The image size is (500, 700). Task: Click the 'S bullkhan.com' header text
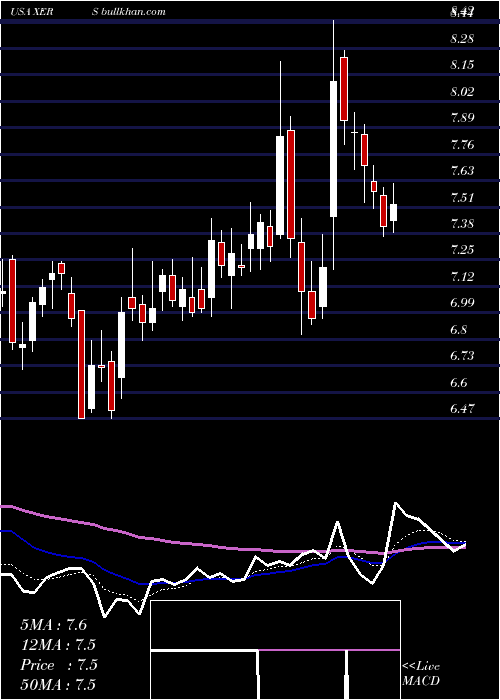129,12
